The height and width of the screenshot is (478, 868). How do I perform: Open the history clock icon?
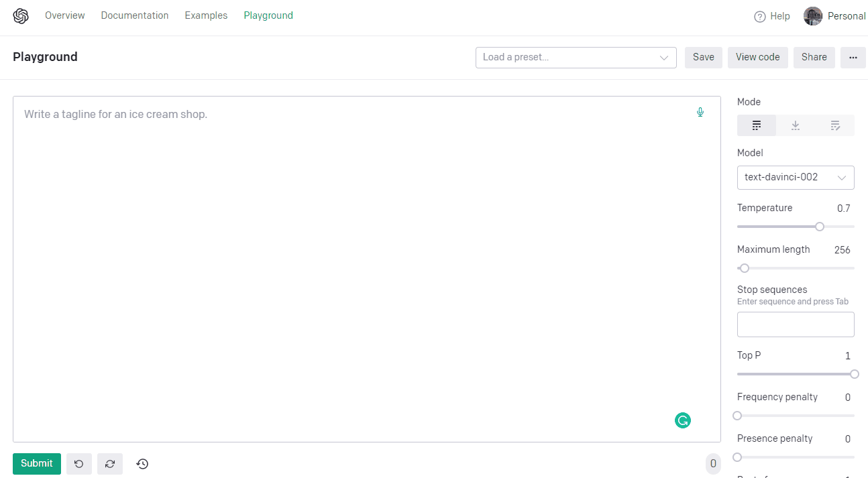click(x=142, y=464)
